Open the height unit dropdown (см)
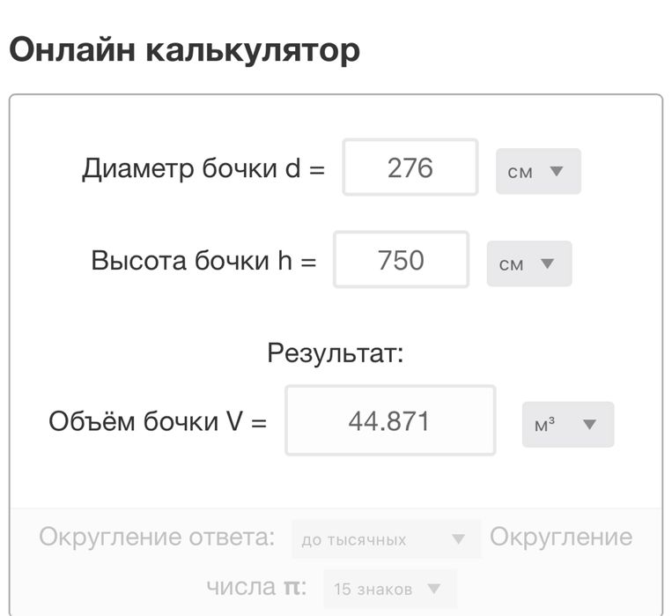 pyautogui.click(x=528, y=263)
